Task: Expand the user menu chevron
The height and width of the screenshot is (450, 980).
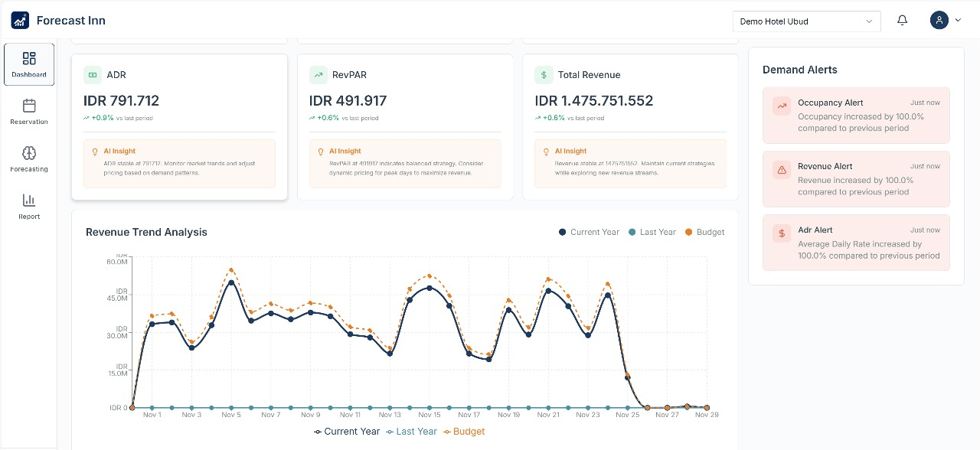Action: (958, 21)
